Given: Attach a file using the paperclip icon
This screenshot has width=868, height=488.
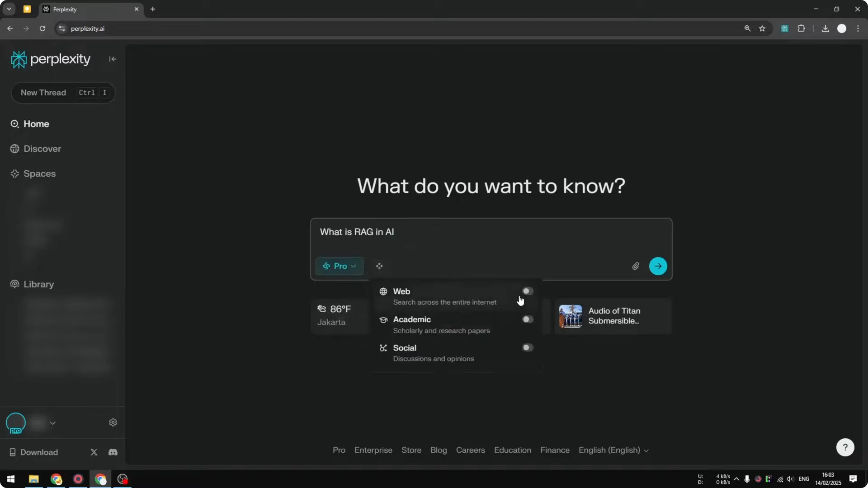Looking at the screenshot, I should click(636, 266).
